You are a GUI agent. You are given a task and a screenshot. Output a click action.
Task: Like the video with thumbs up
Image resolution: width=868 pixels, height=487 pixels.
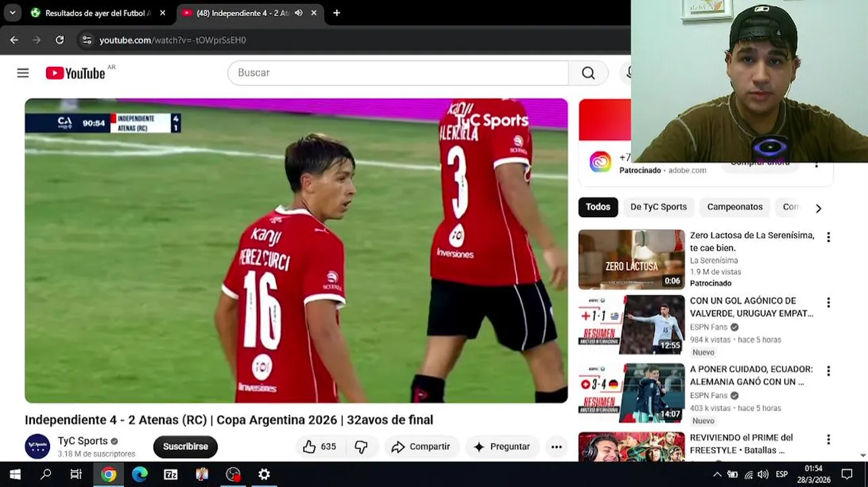click(320, 446)
